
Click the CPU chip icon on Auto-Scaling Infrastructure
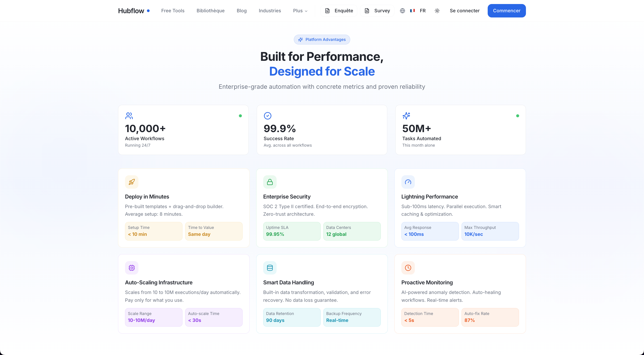tap(131, 268)
